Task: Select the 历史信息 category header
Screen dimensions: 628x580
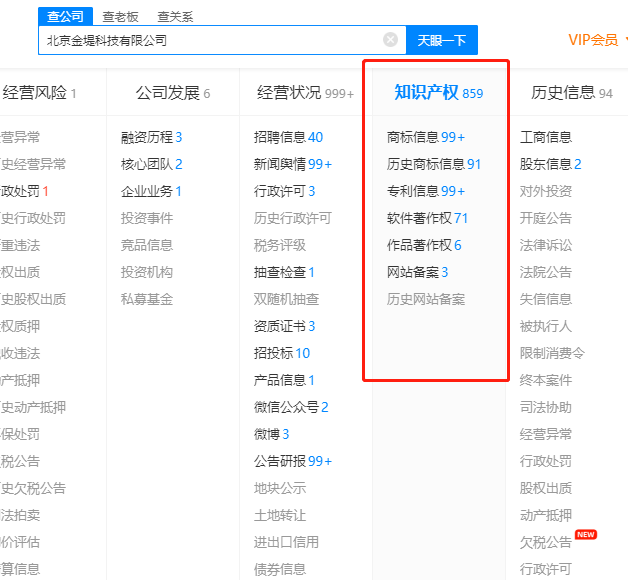Action: point(572,93)
